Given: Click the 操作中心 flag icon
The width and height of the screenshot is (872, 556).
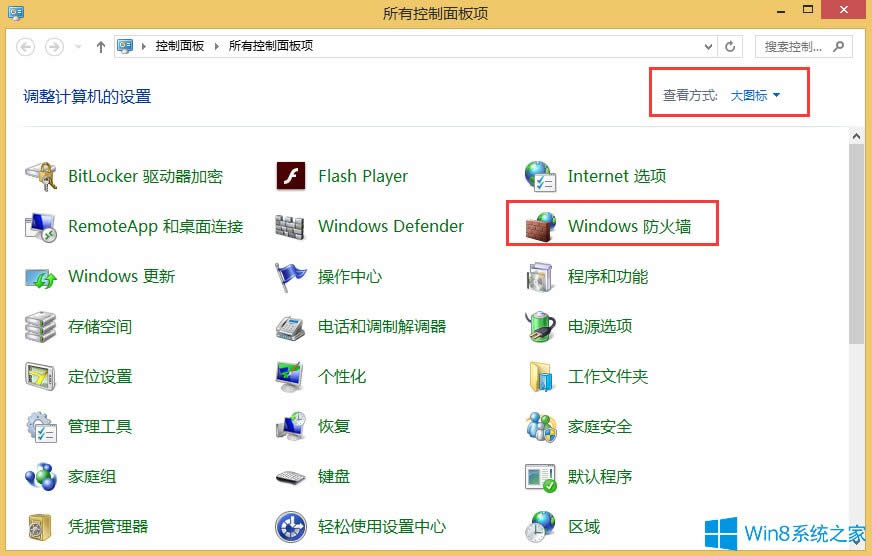Looking at the screenshot, I should 290,277.
